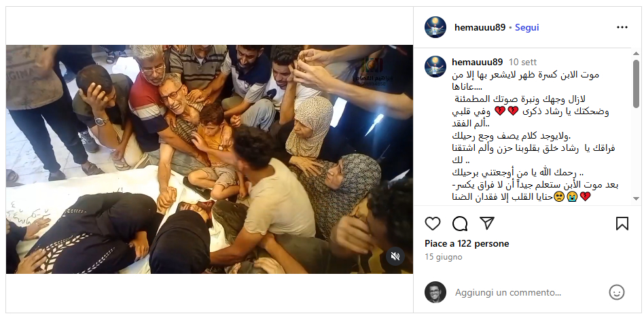Open hemauuu89 profile from the header username
The height and width of the screenshot is (316, 644).
coord(480,28)
